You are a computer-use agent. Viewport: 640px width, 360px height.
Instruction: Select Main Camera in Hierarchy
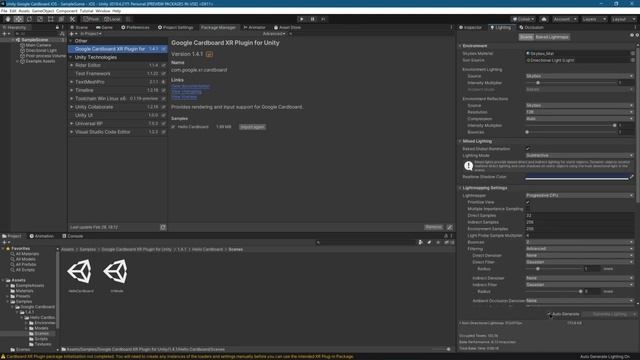click(x=38, y=45)
